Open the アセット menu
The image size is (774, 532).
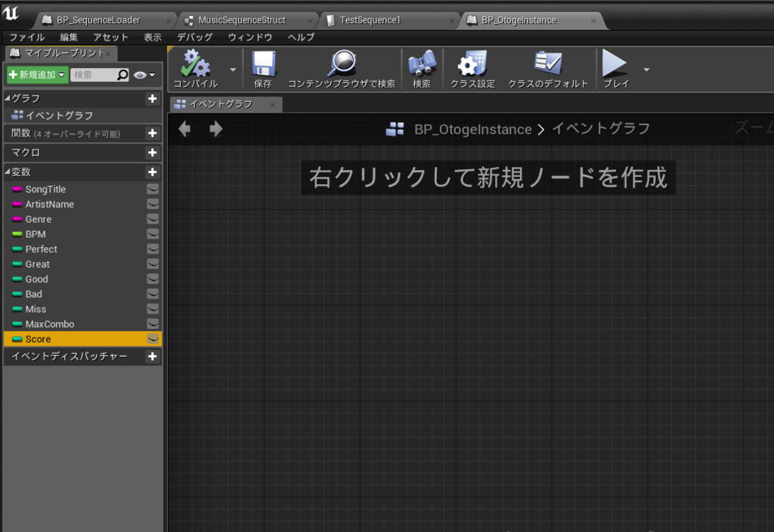(110, 38)
